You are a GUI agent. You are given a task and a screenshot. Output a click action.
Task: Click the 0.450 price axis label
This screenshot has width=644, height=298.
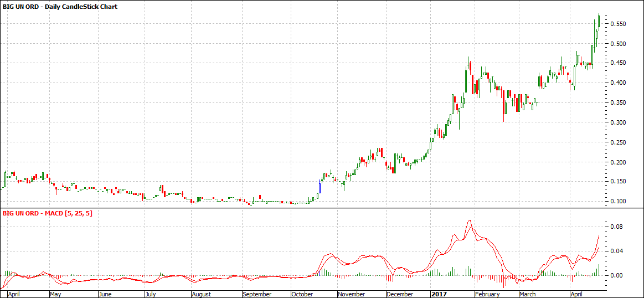coord(618,63)
